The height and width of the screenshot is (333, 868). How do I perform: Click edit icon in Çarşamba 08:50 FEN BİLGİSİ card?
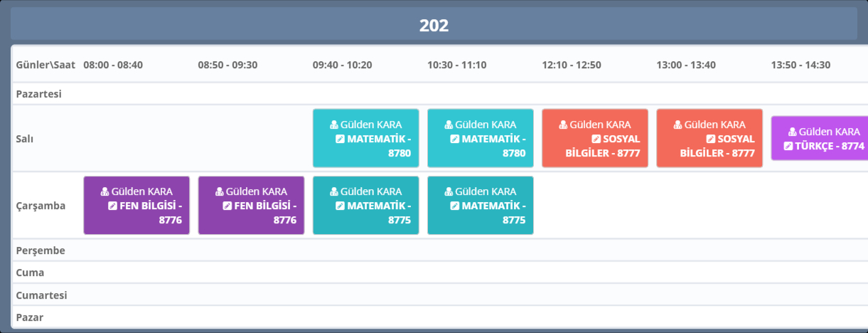click(x=227, y=206)
